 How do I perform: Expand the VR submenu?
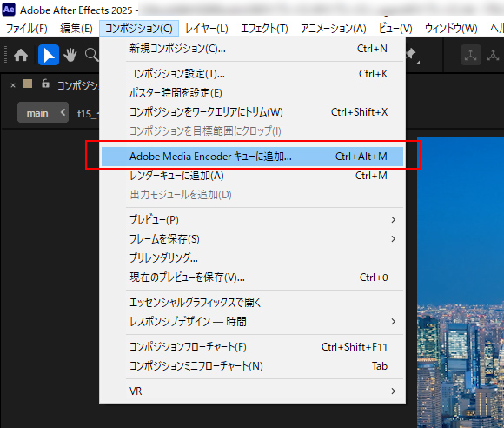coord(252,391)
